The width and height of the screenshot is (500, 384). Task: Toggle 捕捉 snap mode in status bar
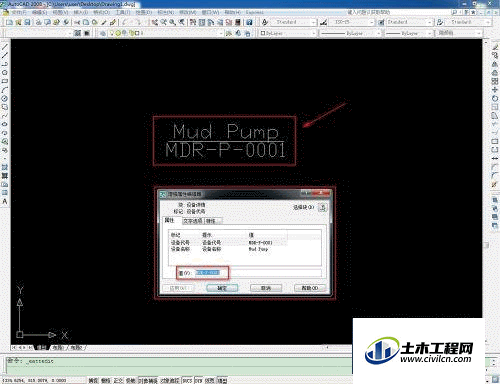click(x=93, y=380)
